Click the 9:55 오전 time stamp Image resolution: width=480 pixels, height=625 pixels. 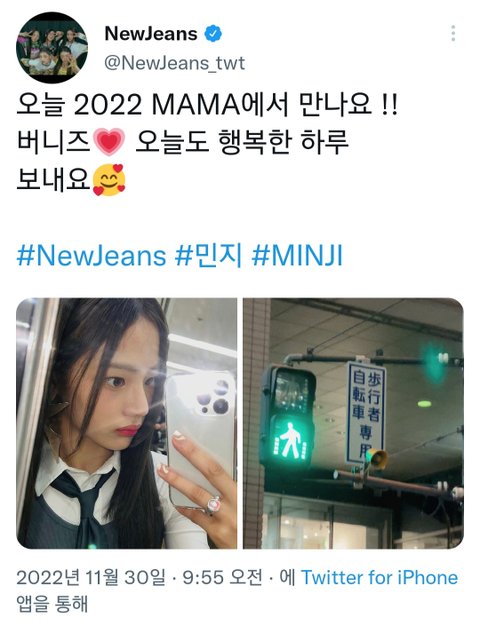(223, 578)
